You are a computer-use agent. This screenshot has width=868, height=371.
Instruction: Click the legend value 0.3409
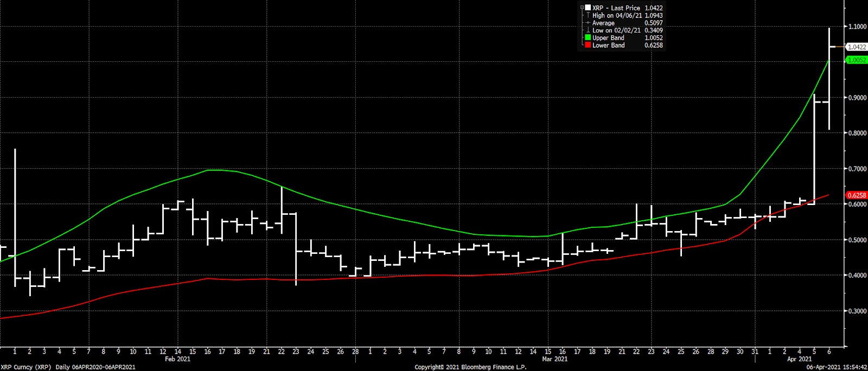654,30
